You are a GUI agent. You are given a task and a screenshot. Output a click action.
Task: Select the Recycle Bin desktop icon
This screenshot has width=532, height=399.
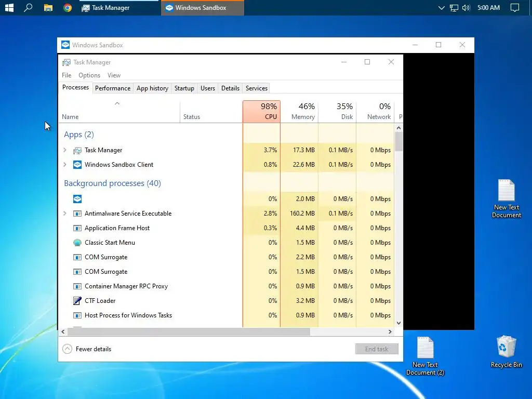[506, 352]
